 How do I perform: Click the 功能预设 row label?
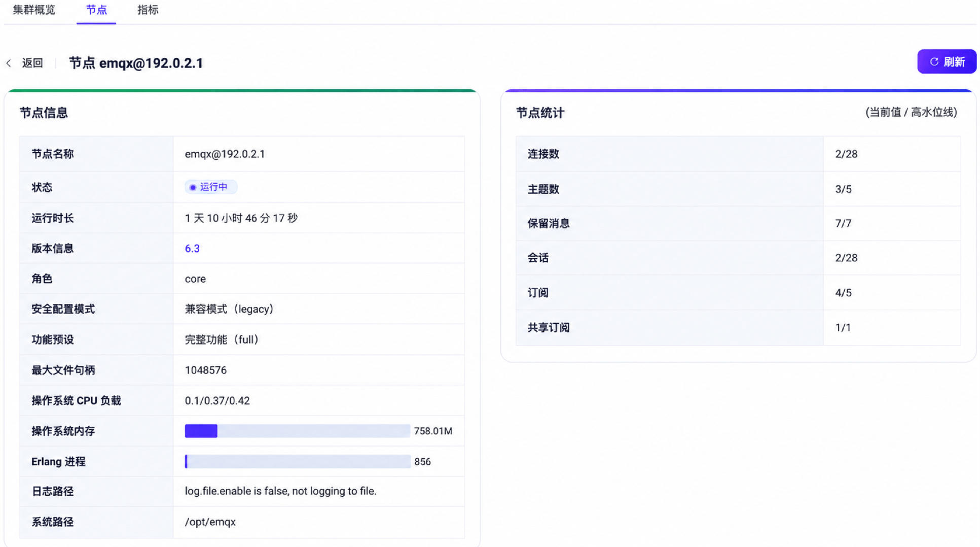pyautogui.click(x=53, y=340)
